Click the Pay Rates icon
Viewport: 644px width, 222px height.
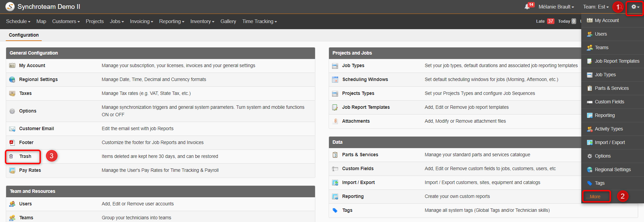(x=12, y=170)
